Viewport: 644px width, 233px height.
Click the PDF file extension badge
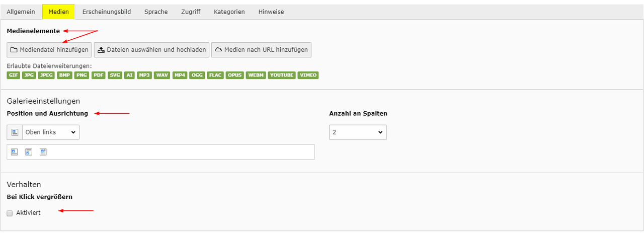(x=99, y=75)
